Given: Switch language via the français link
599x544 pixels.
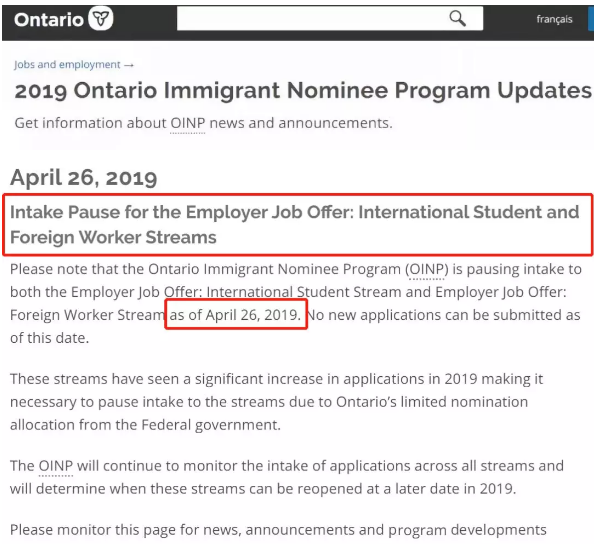Looking at the screenshot, I should [554, 19].
